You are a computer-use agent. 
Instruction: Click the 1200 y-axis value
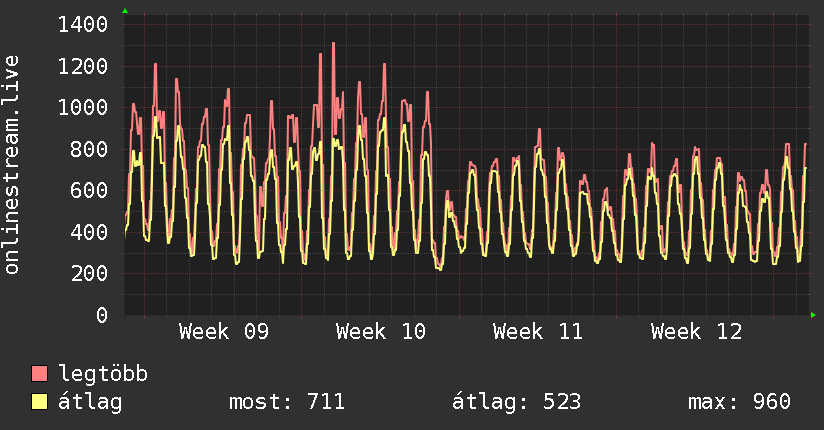[x=83, y=66]
